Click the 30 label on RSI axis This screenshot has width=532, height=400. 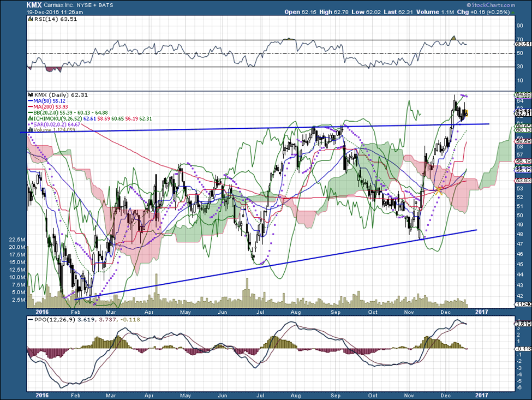coord(519,67)
